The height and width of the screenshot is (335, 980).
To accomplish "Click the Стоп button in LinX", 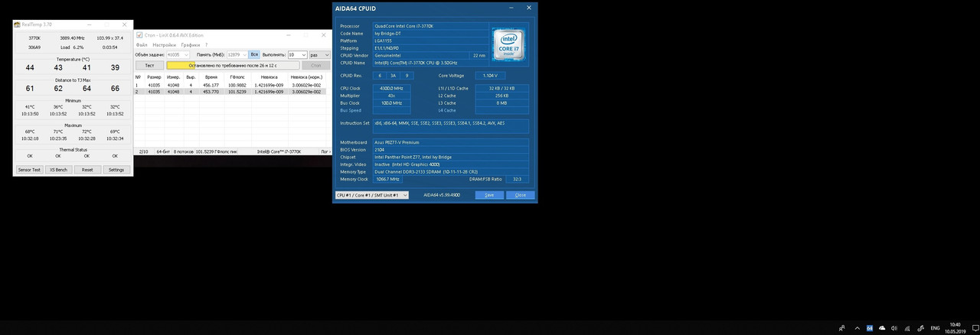I will 316,66.
